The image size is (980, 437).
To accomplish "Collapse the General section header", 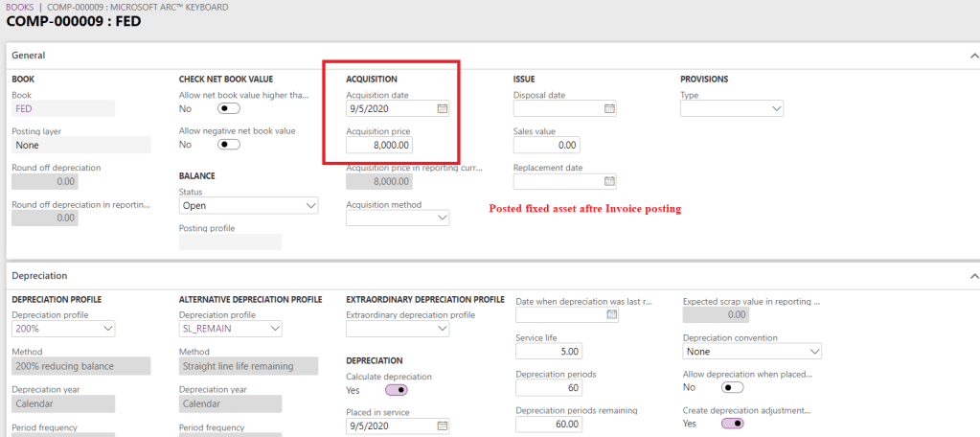I will (972, 56).
